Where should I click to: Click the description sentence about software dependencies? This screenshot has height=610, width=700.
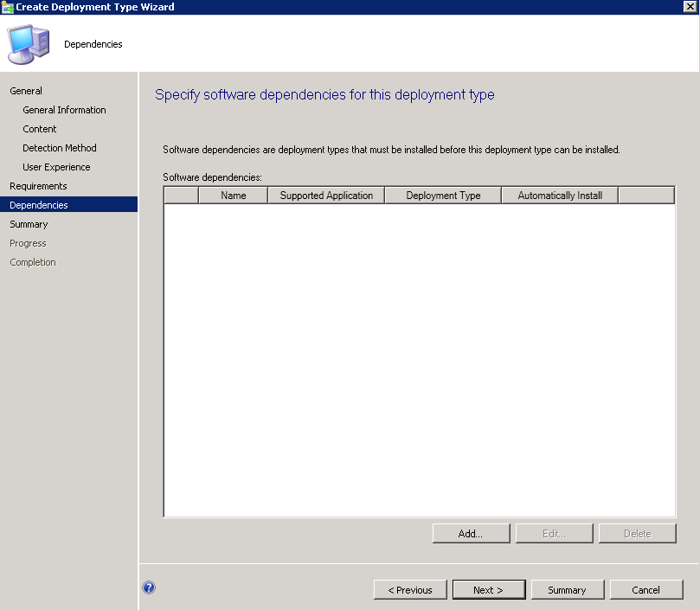tap(391, 150)
